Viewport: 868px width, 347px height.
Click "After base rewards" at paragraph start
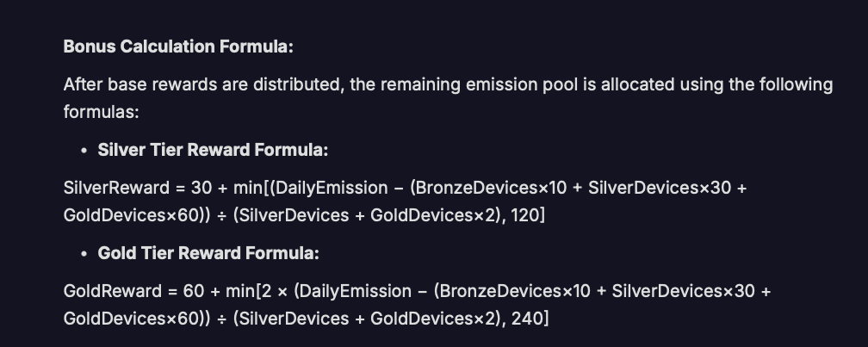[140, 84]
